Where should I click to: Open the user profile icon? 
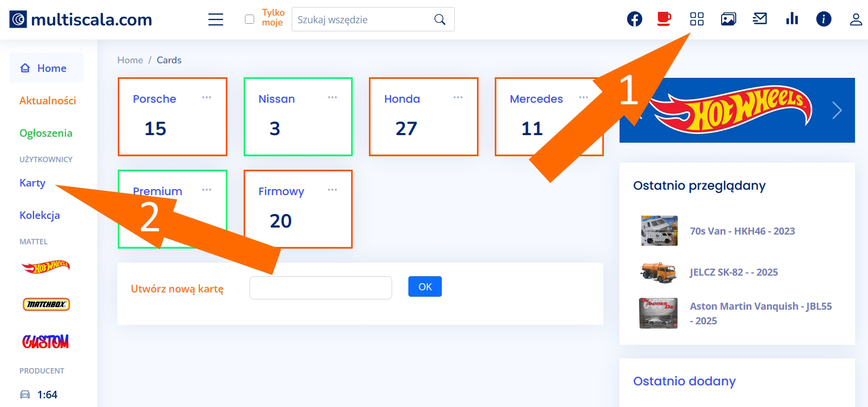pyautogui.click(x=856, y=19)
